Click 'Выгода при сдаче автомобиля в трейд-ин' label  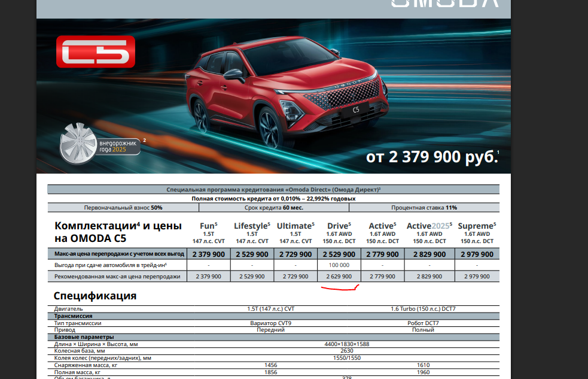tap(111, 265)
